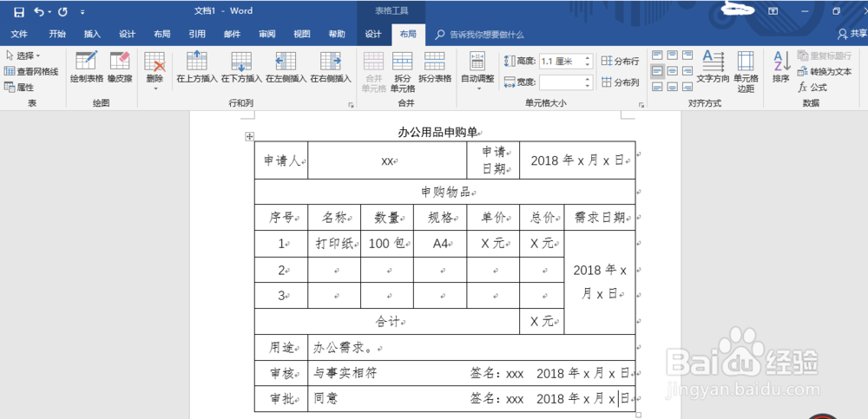Click 排序 sort icon

click(x=781, y=67)
